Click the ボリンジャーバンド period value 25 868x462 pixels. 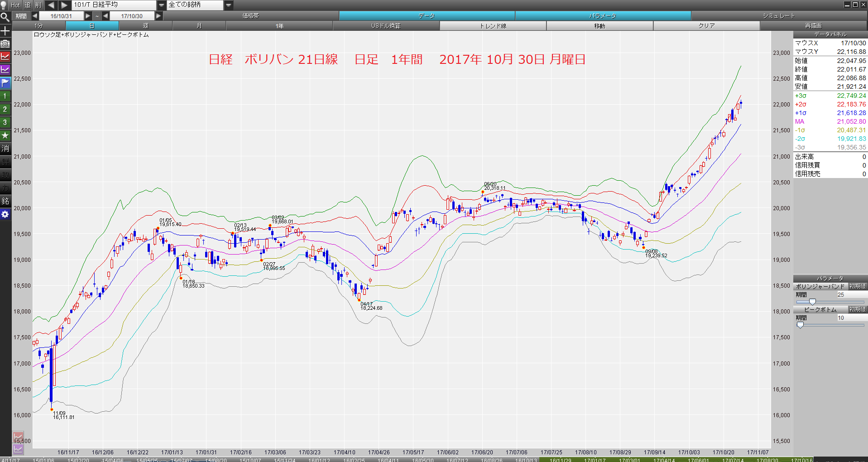pyautogui.click(x=851, y=294)
